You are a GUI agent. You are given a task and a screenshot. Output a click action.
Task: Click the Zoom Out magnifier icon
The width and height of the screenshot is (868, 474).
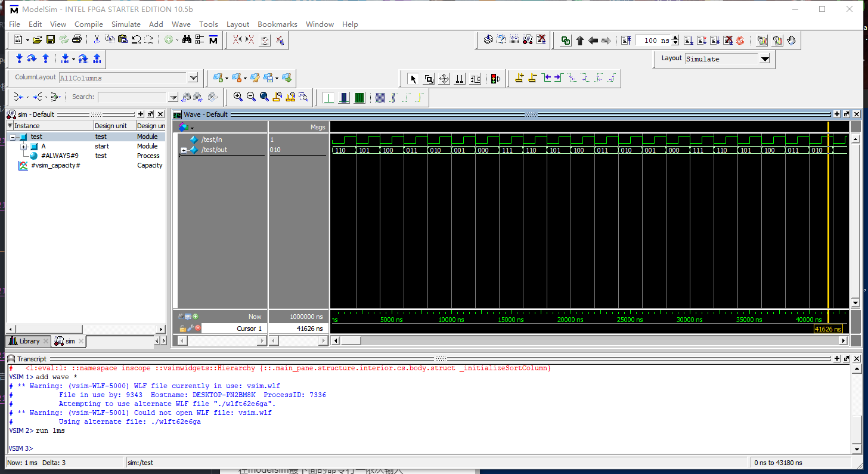251,97
